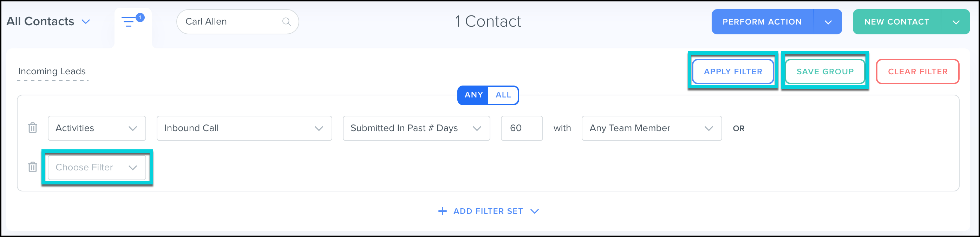Open the Any Team Member dropdown

[651, 128]
